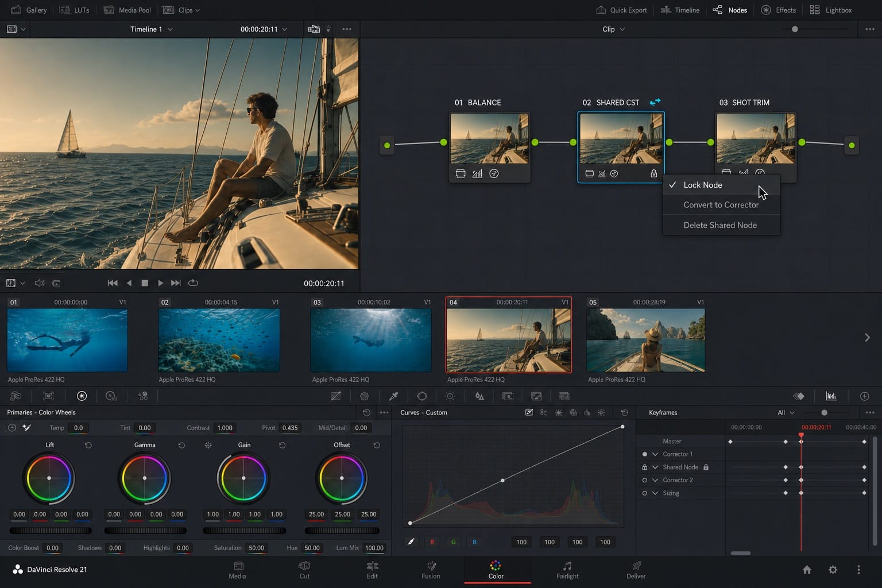Open the Keyframes palette icon
882x588 pixels.
[799, 396]
